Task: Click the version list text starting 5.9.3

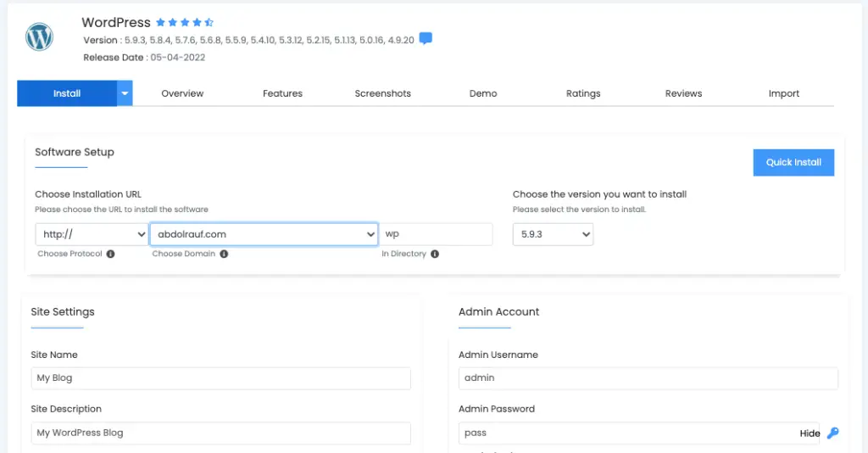Action: [269, 41]
